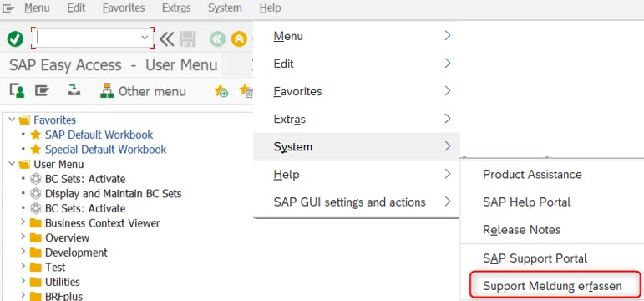Select the BRFplus tree label

click(x=64, y=296)
